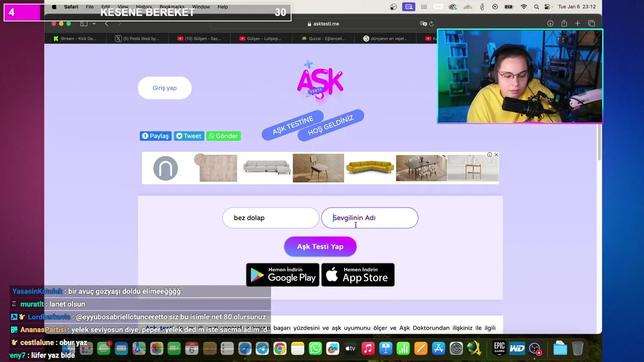Open the ad info icon

(x=490, y=155)
